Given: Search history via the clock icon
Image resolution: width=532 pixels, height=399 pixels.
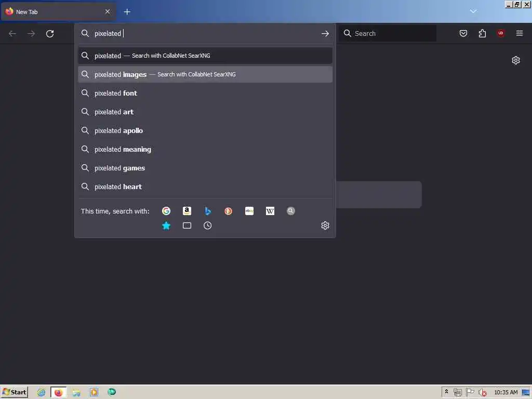Looking at the screenshot, I should click(208, 225).
